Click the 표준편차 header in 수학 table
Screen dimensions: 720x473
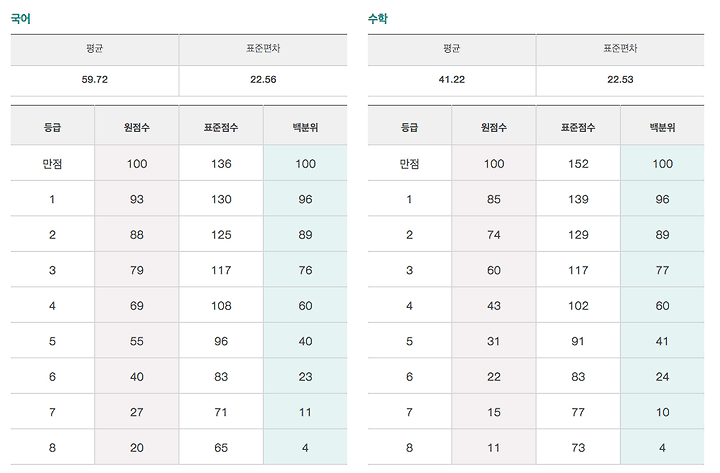point(620,48)
